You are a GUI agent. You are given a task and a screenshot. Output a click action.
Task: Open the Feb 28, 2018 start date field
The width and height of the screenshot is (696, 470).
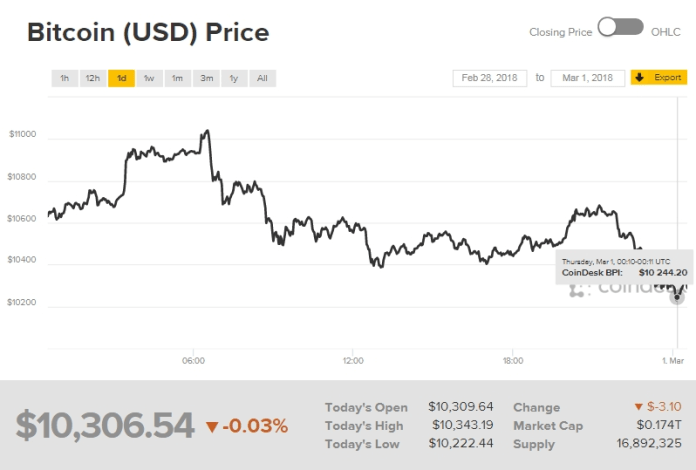[489, 77]
